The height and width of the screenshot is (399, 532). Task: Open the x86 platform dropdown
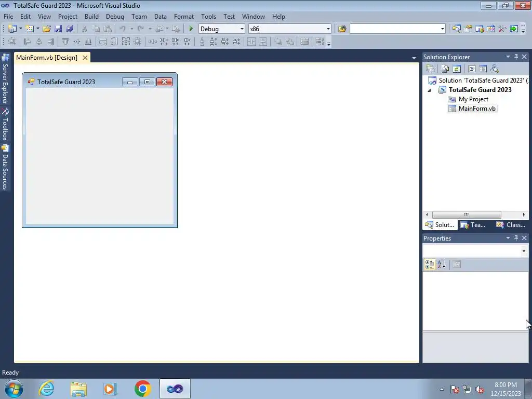coord(328,29)
